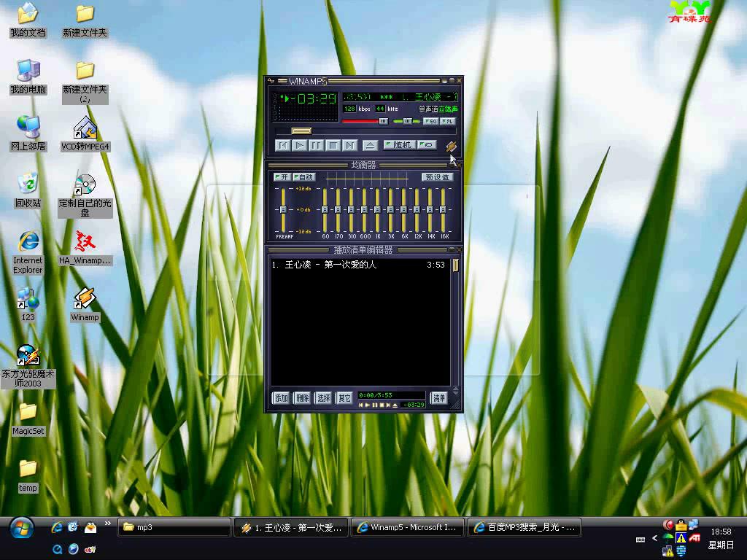Select the 定制自己的光盘 desktop shortcut
This screenshot has width=747, height=560.
tap(85, 195)
